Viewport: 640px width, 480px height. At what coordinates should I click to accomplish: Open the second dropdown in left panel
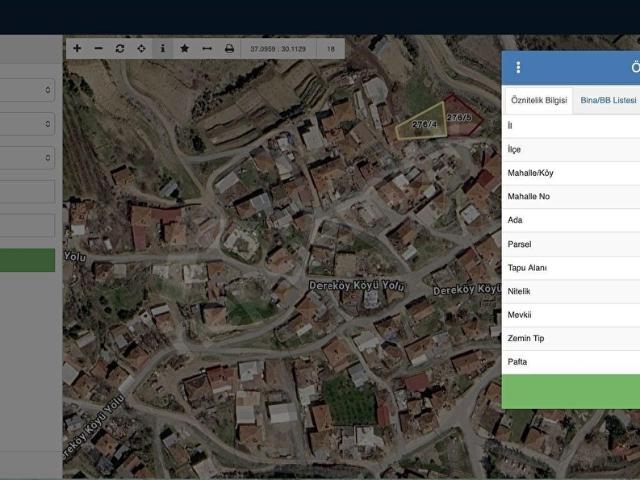27,124
